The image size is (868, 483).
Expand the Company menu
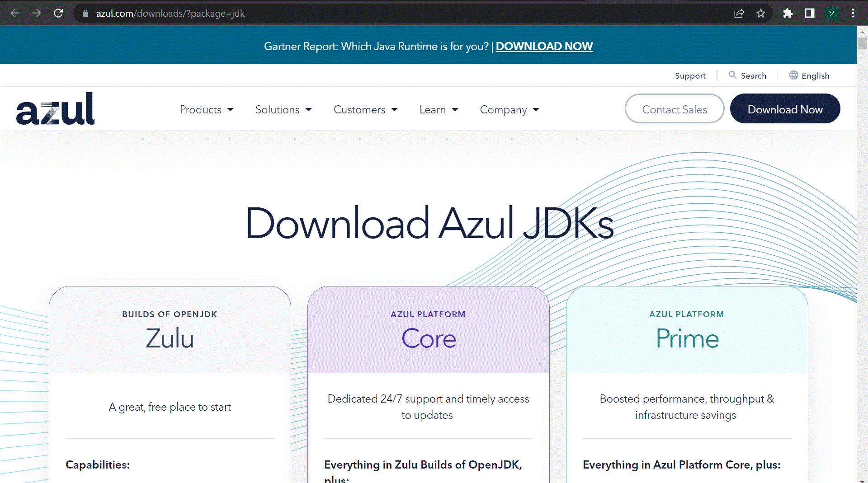tap(509, 110)
